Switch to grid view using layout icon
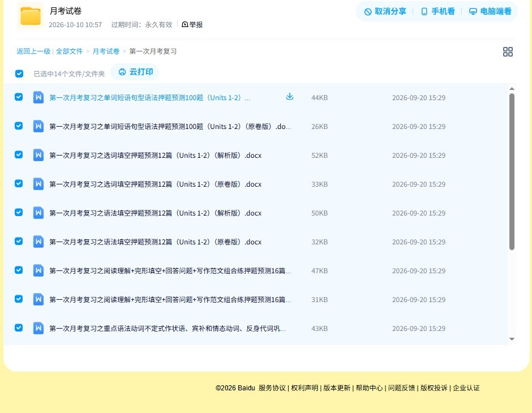This screenshot has height=413, width=532. (x=508, y=52)
